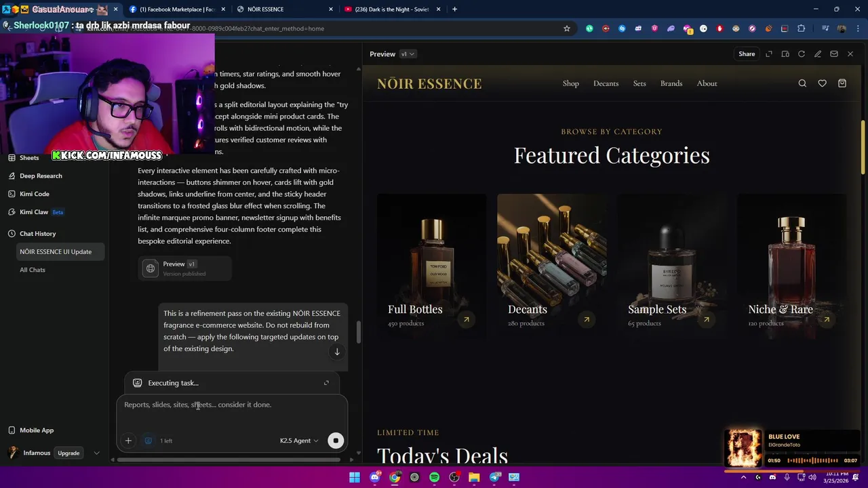Click the pencil edit icon in preview toolbar
This screenshot has height=488, width=868.
(818, 54)
